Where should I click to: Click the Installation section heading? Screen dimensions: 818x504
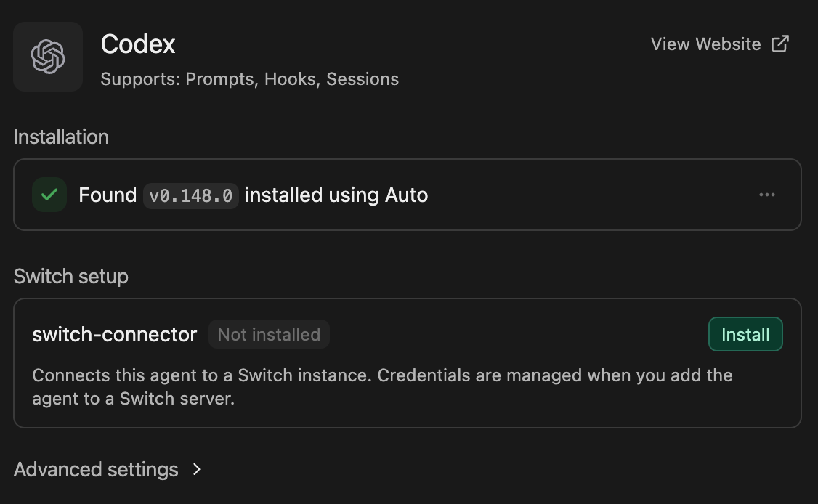(61, 137)
